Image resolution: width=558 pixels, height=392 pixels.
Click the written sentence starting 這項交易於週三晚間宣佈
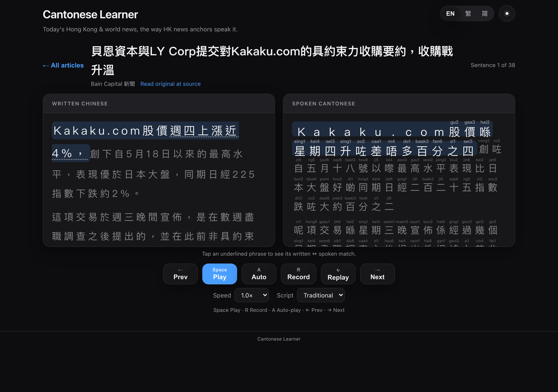click(x=153, y=227)
